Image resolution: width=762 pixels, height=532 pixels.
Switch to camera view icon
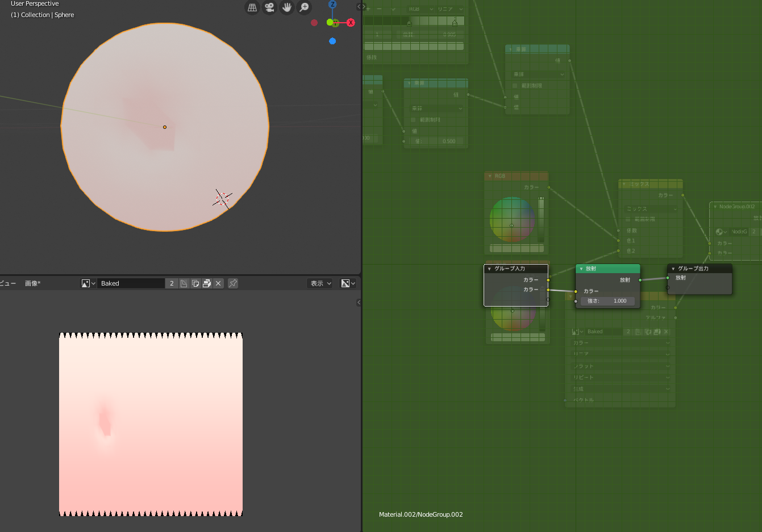tap(269, 7)
